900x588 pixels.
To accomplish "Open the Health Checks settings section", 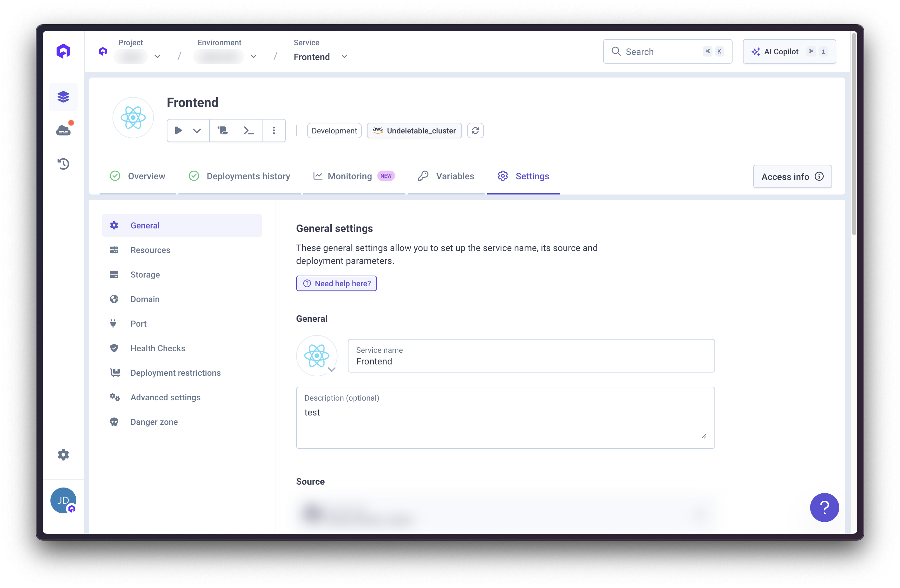I will click(x=158, y=348).
